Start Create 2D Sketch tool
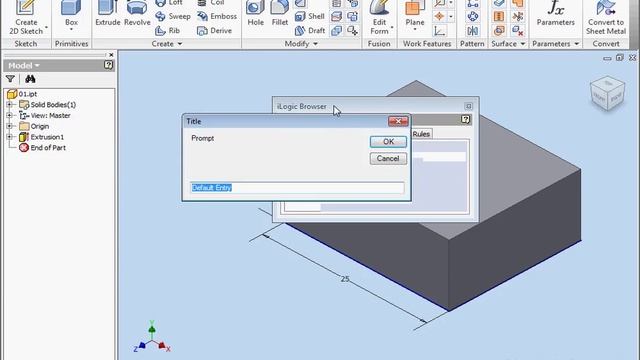The width and height of the screenshot is (640, 360). click(x=26, y=18)
